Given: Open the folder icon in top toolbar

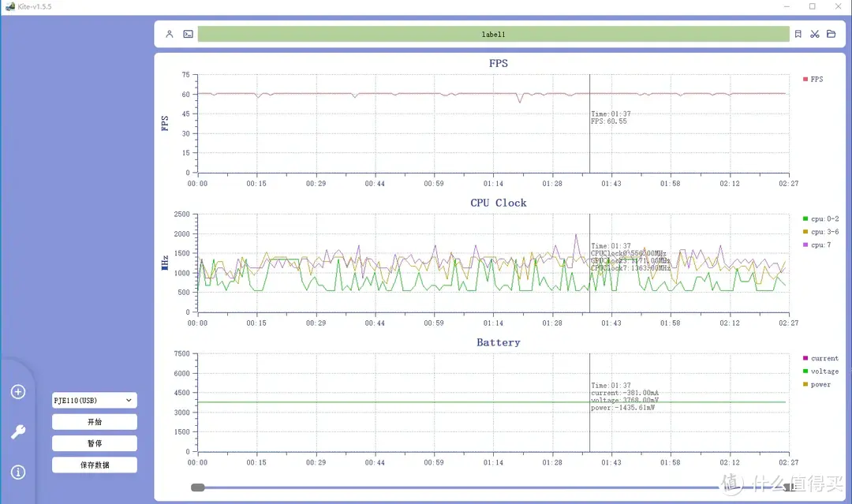Looking at the screenshot, I should click(831, 35).
